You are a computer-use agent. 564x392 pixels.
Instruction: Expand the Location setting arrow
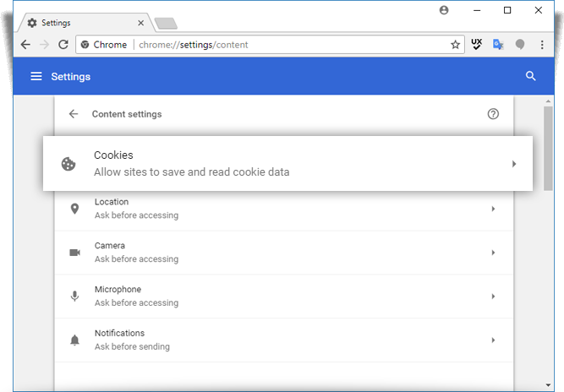(493, 209)
